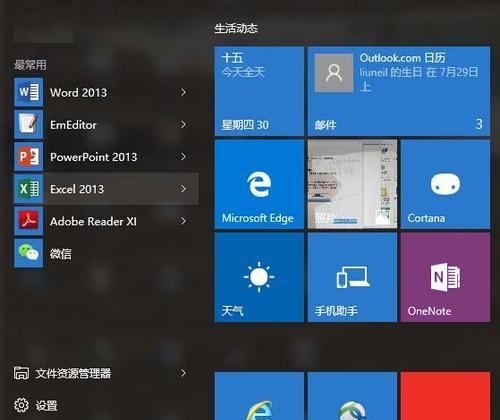Image resolution: width=500 pixels, height=420 pixels.
Task: Expand the Excel 2013 jump list arrow
Action: (x=183, y=189)
